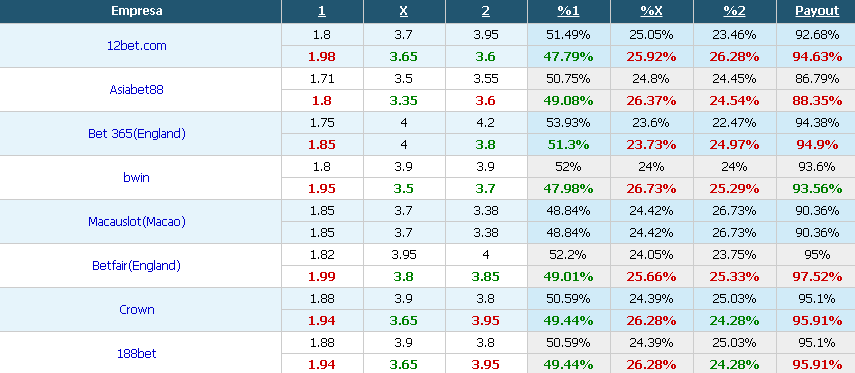This screenshot has width=855, height=373.
Task: Select the 12bet.com red 1.98 odds cell
Action: pos(322,57)
